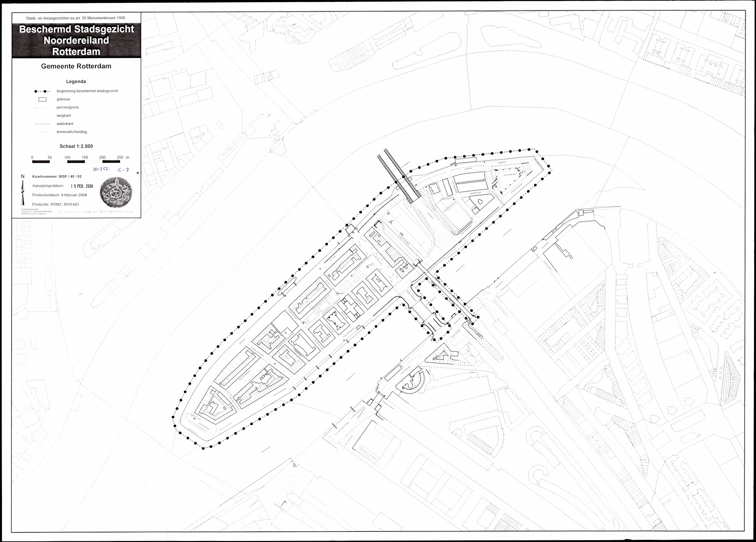Click the gebouw rectangle legend symbol
756x542 pixels.
pyautogui.click(x=42, y=99)
